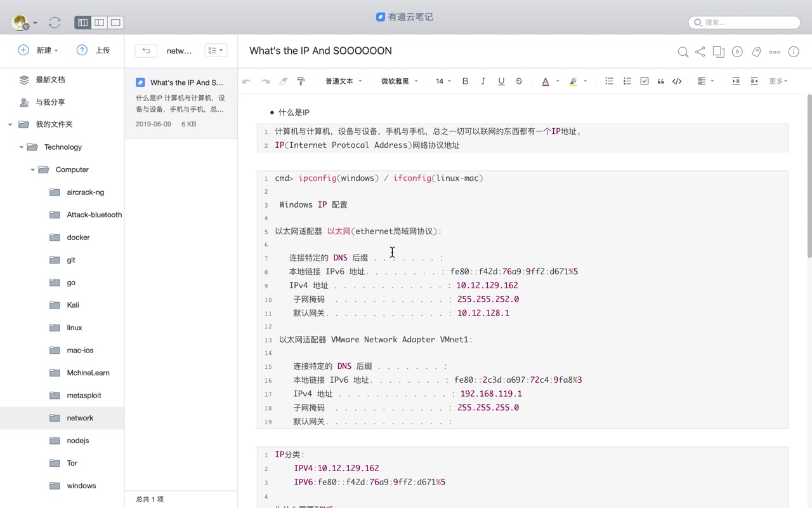Go back in the note list

coord(146,51)
